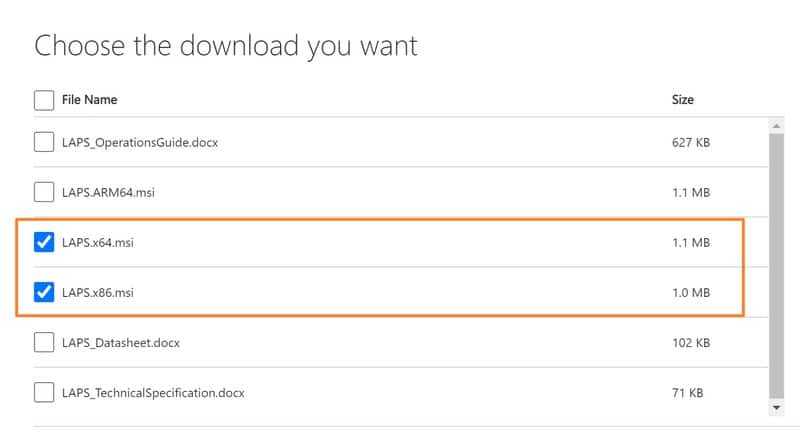
Task: Click the 102 KB size value
Action: (x=691, y=343)
